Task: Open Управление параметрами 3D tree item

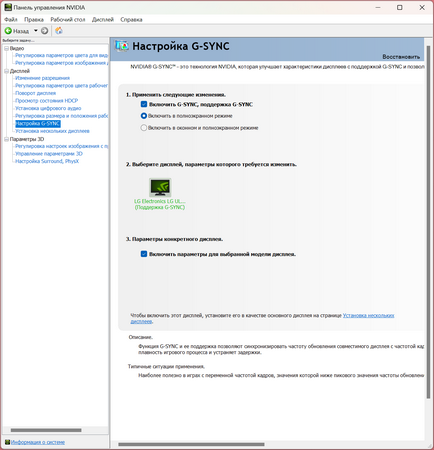Action: click(x=49, y=154)
